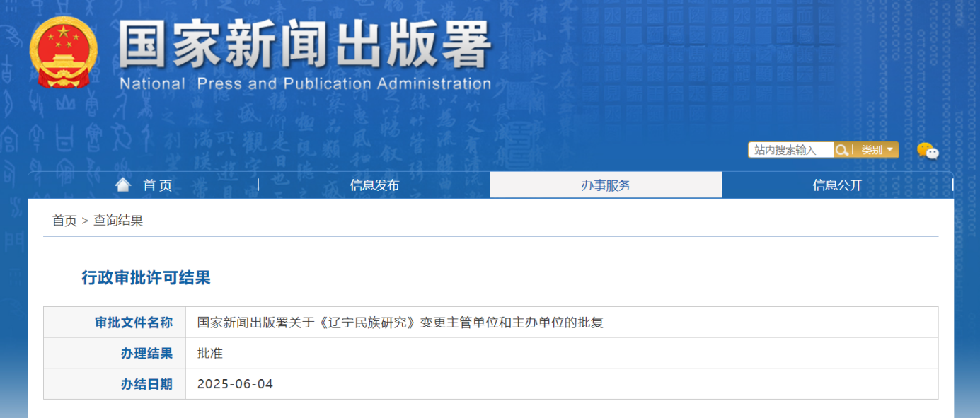Click the national emblem logo
Viewport: 980px width, 418px height.
(x=64, y=53)
